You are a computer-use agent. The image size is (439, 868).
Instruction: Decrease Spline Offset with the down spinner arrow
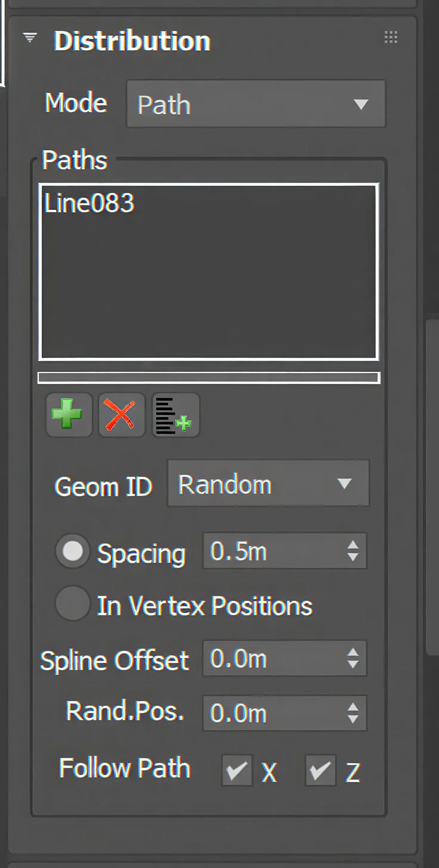(353, 665)
